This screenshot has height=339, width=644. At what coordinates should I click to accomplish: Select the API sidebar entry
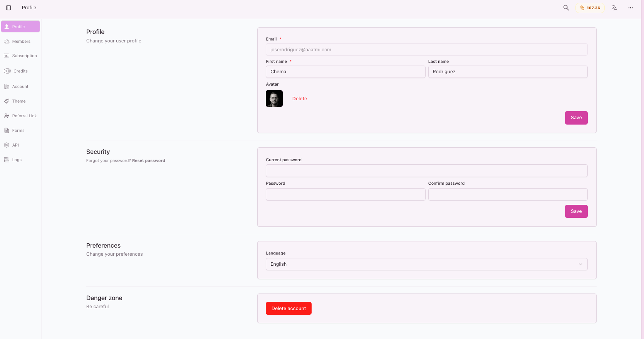21,145
